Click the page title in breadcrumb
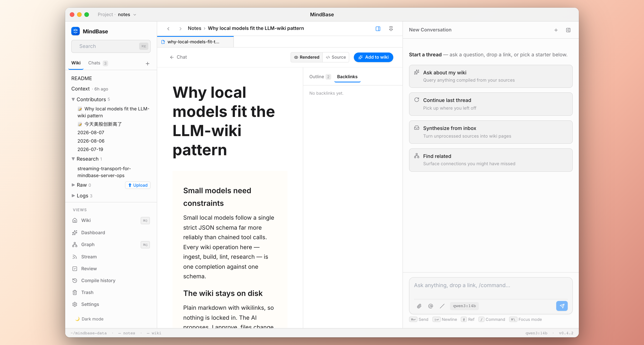The width and height of the screenshot is (644, 345). click(x=256, y=28)
